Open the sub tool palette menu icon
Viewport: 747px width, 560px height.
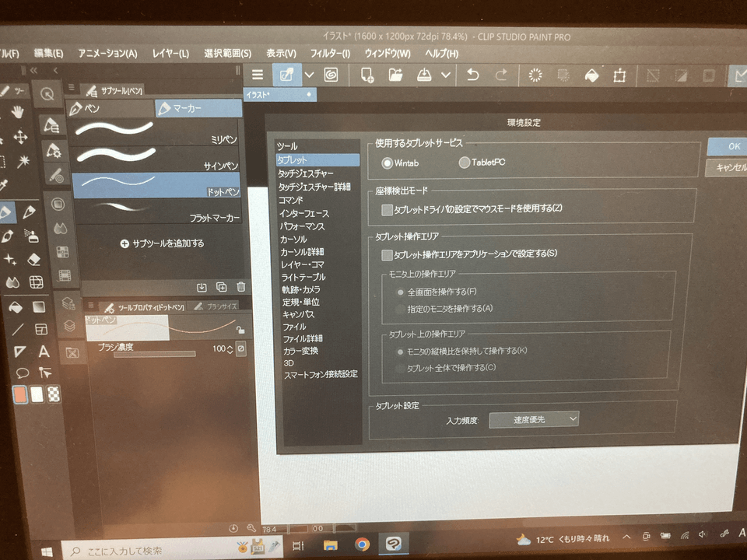click(72, 87)
